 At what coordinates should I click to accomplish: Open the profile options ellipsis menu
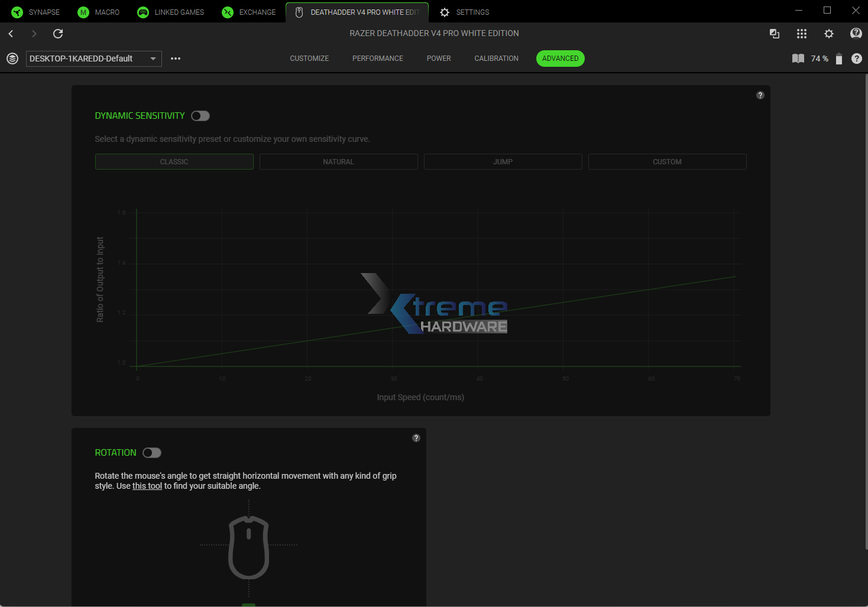pyautogui.click(x=175, y=59)
